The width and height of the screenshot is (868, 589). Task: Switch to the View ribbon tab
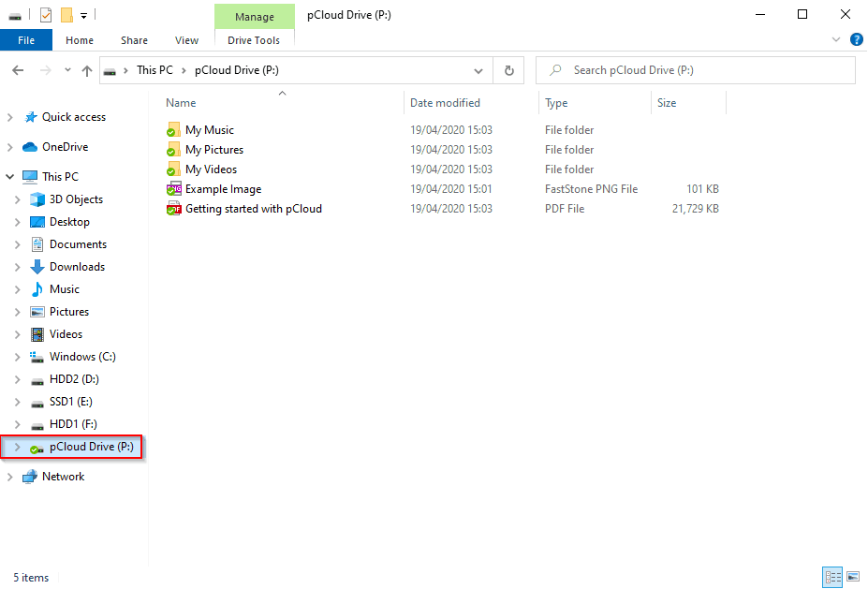point(186,40)
